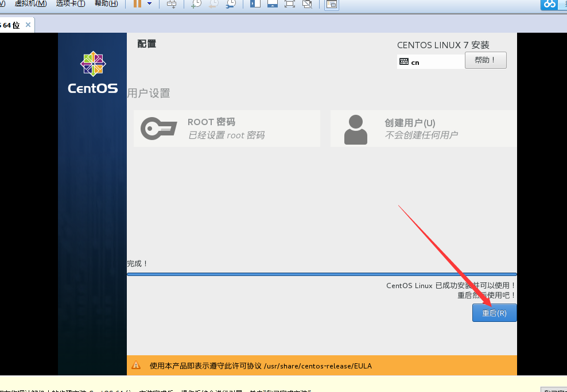Viewport: 567px width, 392px height.
Task: Click the send Ctrl+Alt+Del toolbar icon
Action: [x=172, y=4]
